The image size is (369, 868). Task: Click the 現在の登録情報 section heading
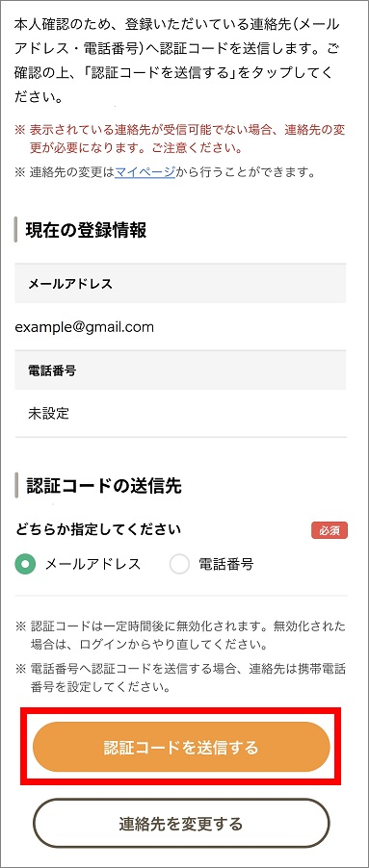(x=86, y=230)
